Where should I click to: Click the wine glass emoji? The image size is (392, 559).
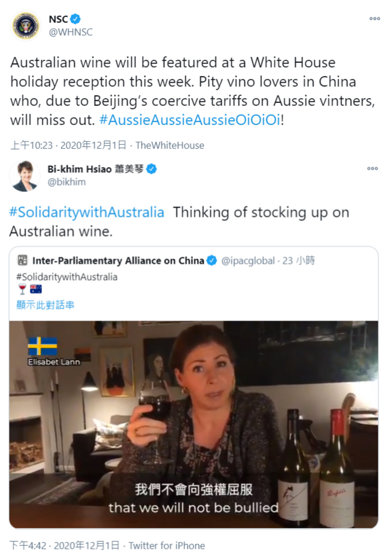[22, 289]
